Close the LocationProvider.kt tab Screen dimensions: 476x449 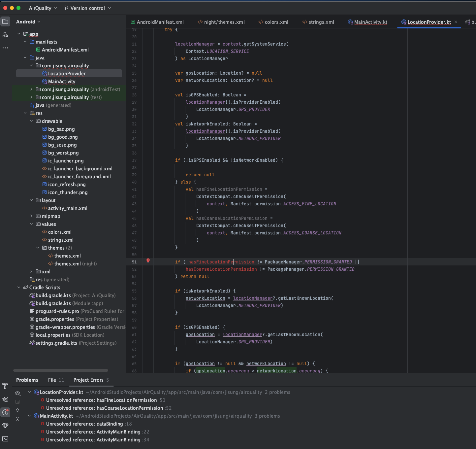456,22
